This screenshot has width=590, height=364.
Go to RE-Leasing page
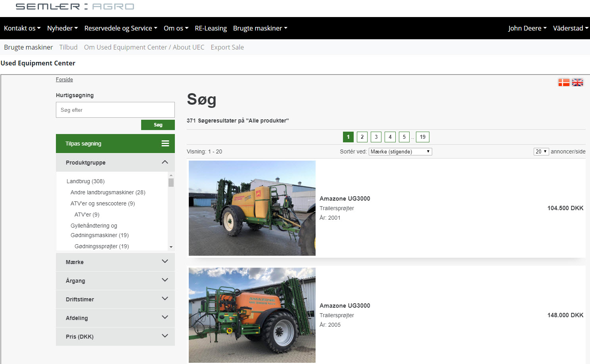(211, 28)
